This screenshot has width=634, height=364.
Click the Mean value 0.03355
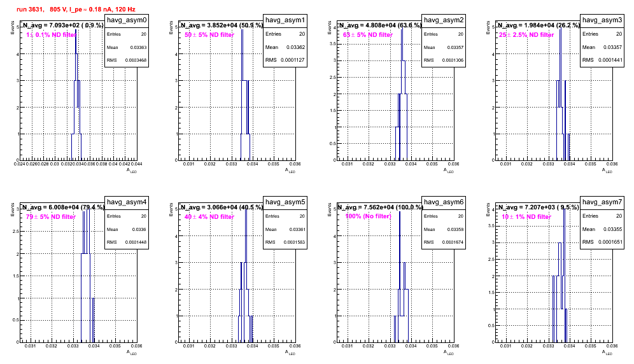point(612,229)
